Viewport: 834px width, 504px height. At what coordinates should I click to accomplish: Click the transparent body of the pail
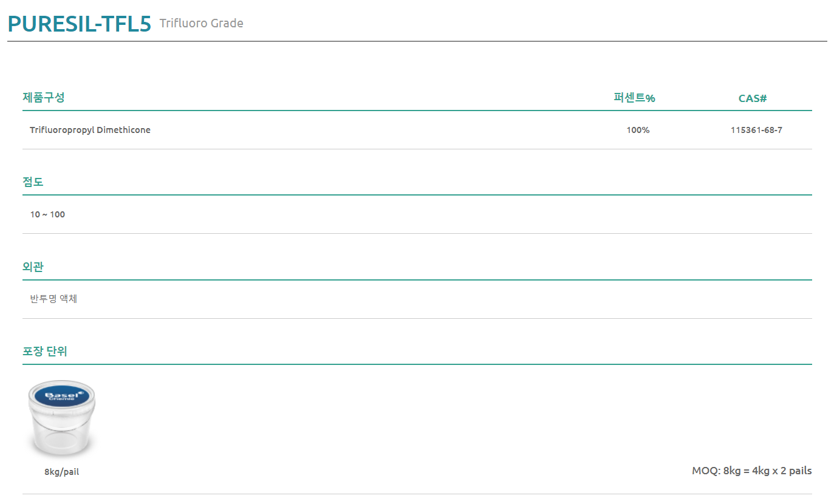[61, 434]
